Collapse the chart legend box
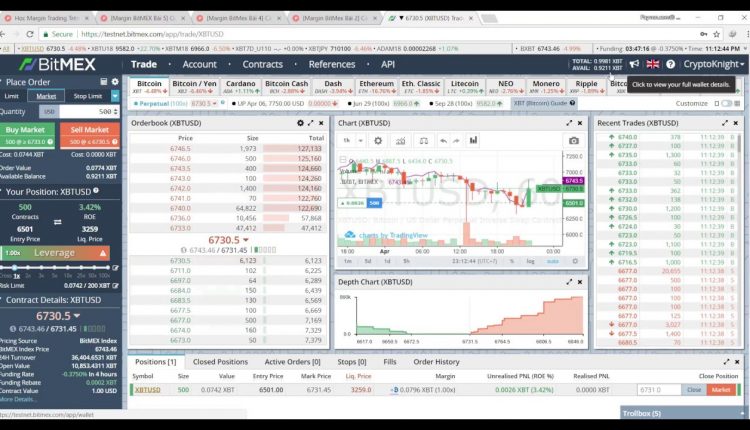The width and height of the screenshot is (750, 430). pos(342,160)
